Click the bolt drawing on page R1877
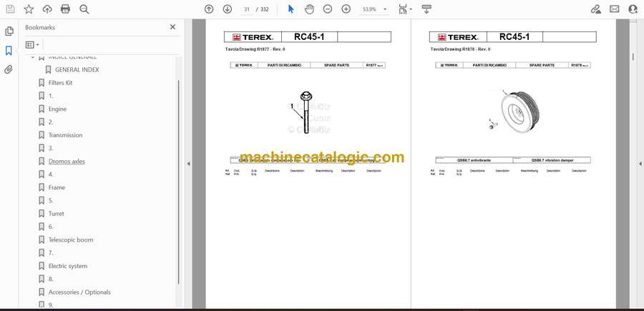Screen dimensions: 644x311 pyautogui.click(x=306, y=112)
